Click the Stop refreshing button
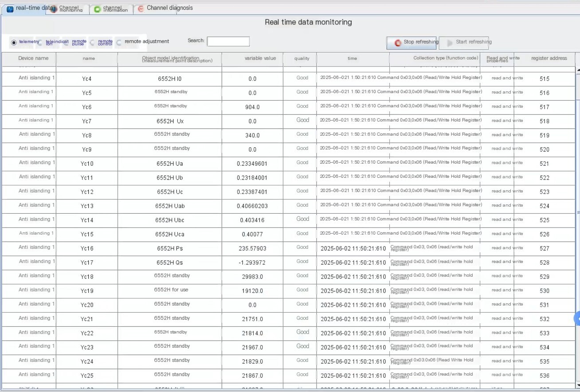Image resolution: width=580 pixels, height=392 pixels. click(411, 43)
